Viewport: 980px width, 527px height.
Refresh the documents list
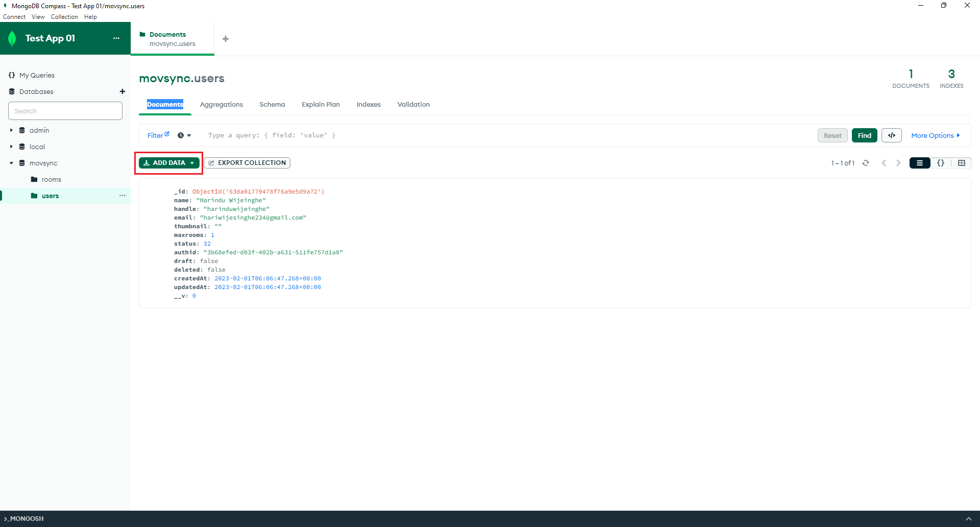coord(866,163)
